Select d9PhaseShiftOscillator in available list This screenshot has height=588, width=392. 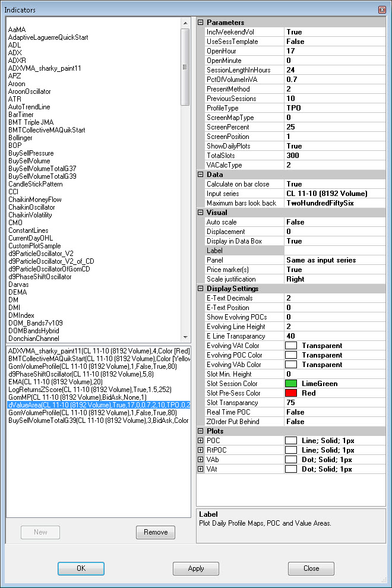(40, 277)
